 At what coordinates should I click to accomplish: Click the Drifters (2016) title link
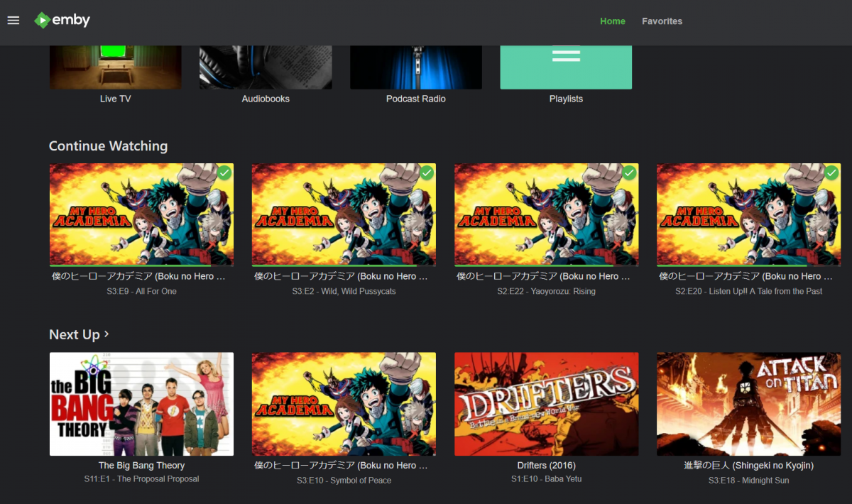[x=546, y=466]
